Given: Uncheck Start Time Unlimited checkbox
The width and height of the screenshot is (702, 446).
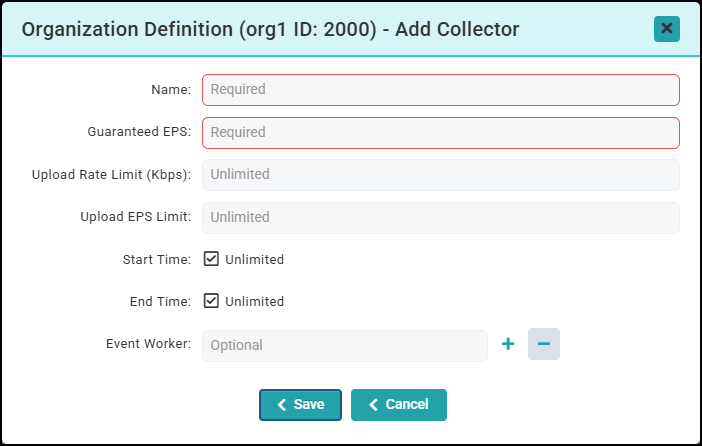Looking at the screenshot, I should (x=211, y=259).
